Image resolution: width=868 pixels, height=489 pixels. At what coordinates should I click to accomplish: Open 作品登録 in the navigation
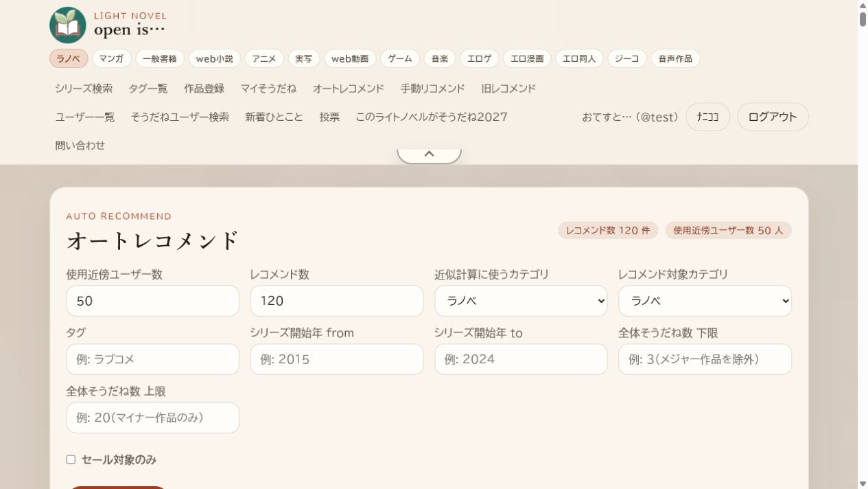204,89
